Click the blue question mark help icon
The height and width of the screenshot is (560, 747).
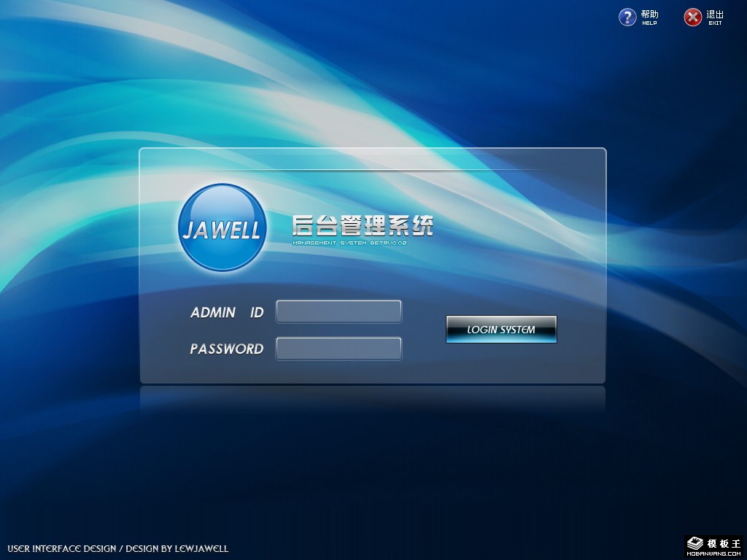tap(627, 17)
